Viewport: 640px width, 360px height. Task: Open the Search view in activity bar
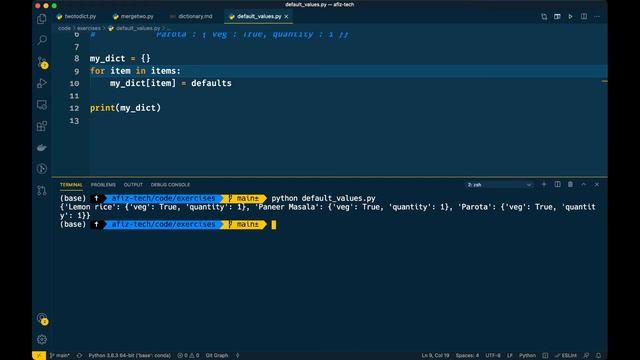[42, 40]
